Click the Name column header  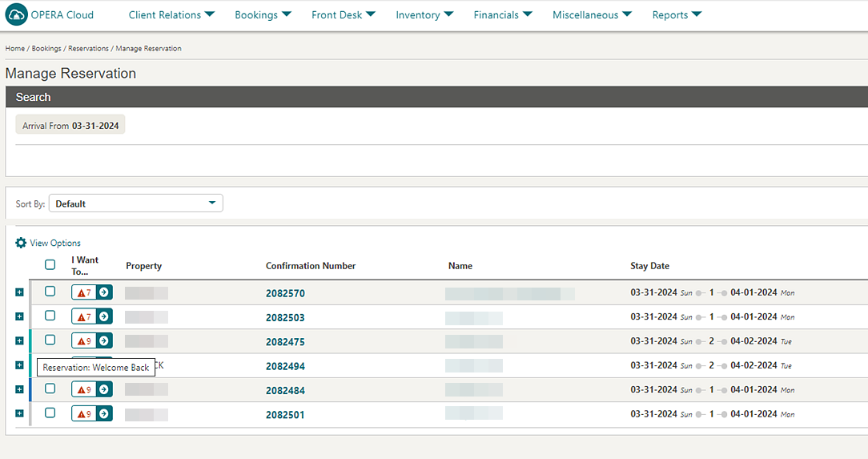tap(460, 266)
